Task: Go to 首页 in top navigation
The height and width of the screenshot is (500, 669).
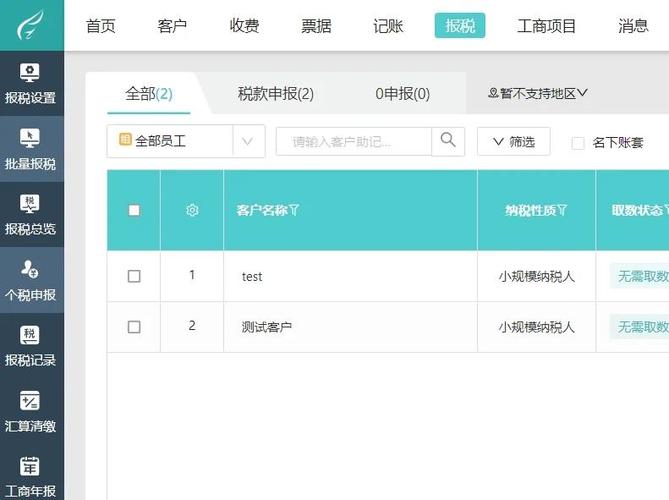Action: click(x=101, y=26)
